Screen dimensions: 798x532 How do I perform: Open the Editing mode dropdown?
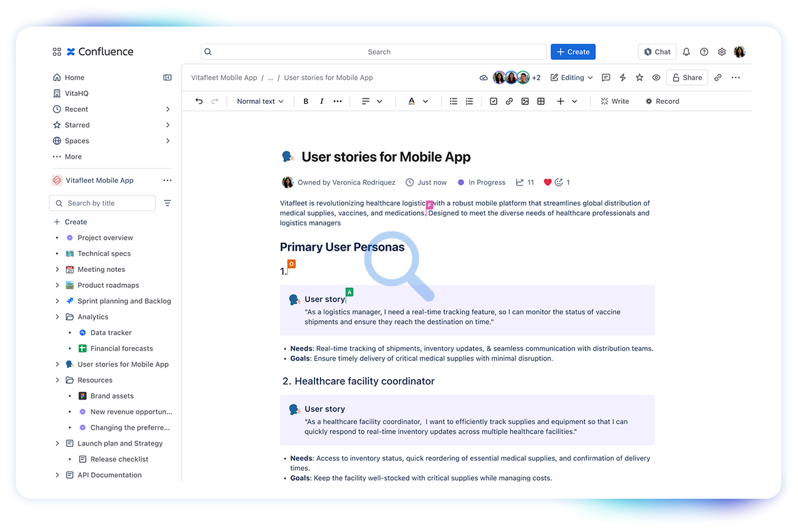(x=572, y=78)
